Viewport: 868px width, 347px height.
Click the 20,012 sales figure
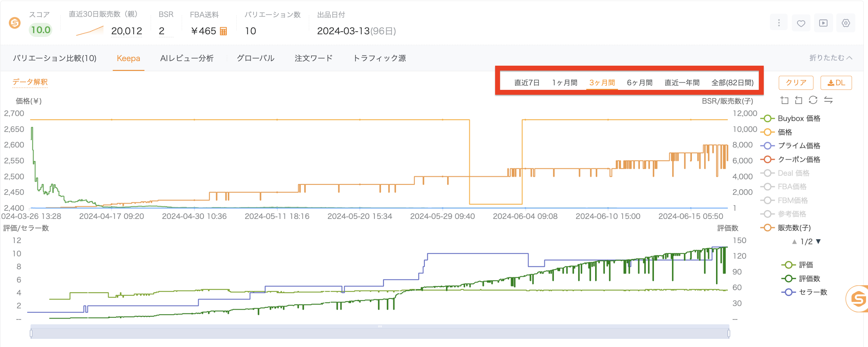click(x=127, y=31)
